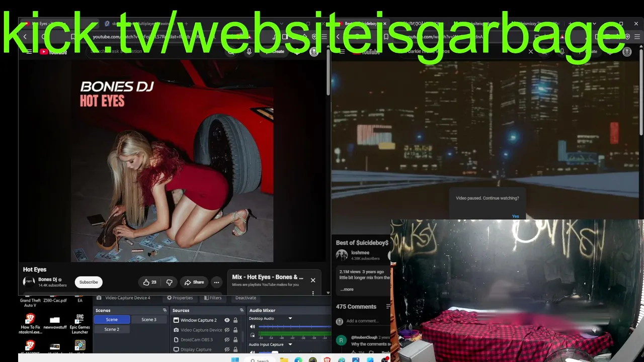This screenshot has width=644, height=362.
Task: Mute Desktop Audio speaker icon
Action: coord(253,327)
